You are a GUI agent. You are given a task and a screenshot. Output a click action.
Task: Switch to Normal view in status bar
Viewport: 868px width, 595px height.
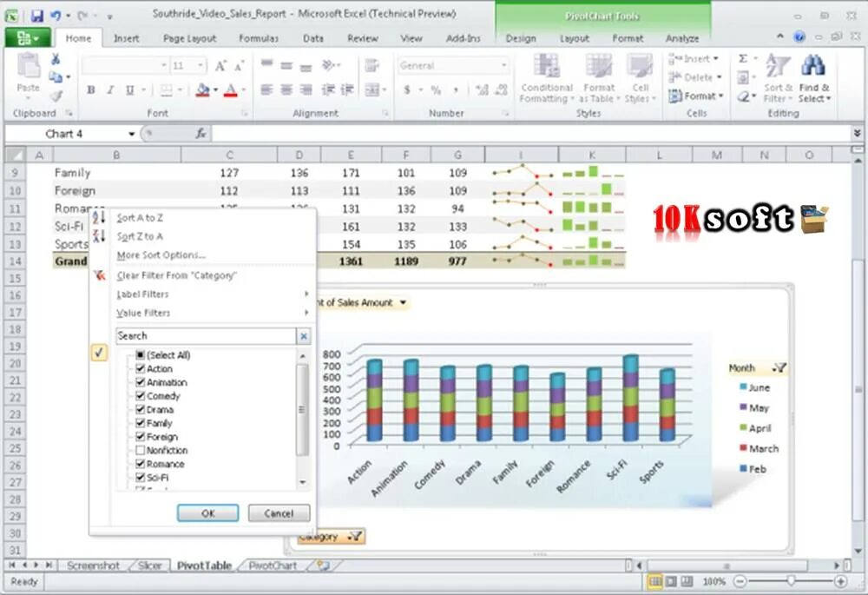[654, 581]
